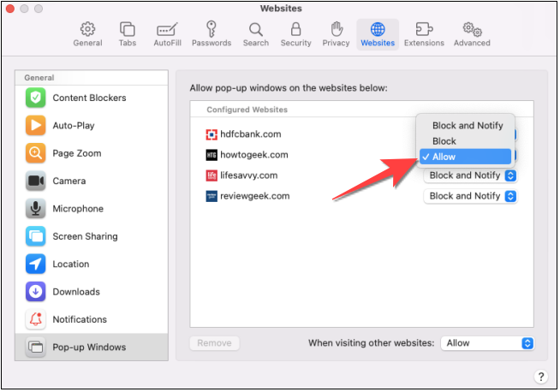Open the General preferences tab

tap(87, 34)
